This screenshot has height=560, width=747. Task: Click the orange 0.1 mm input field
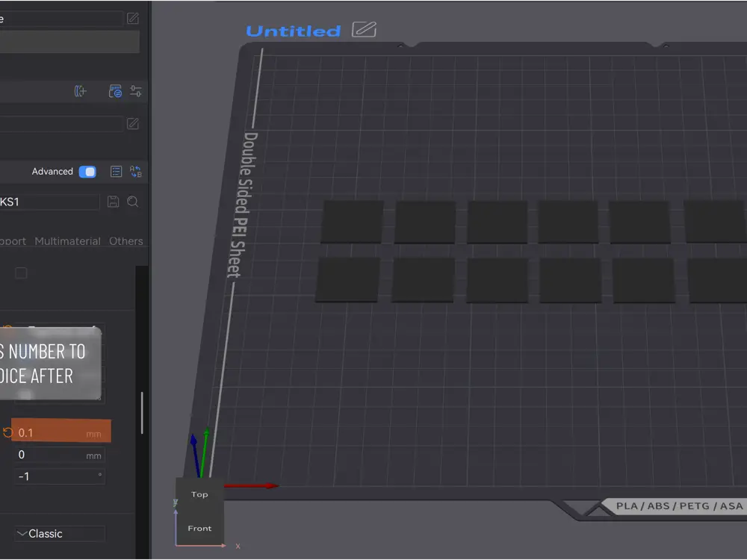61,431
